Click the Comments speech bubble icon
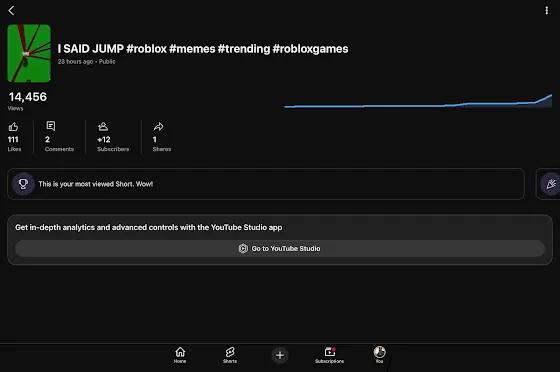This screenshot has width=560, height=372. (x=51, y=126)
